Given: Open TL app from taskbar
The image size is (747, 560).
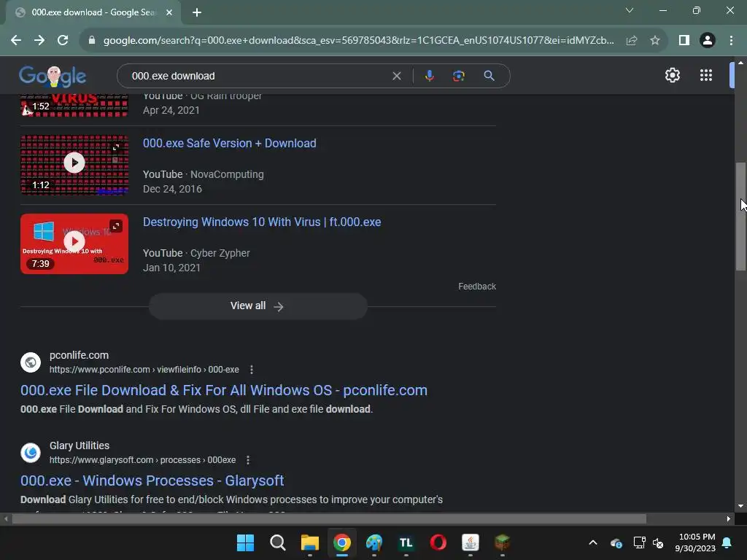Looking at the screenshot, I should [x=406, y=542].
